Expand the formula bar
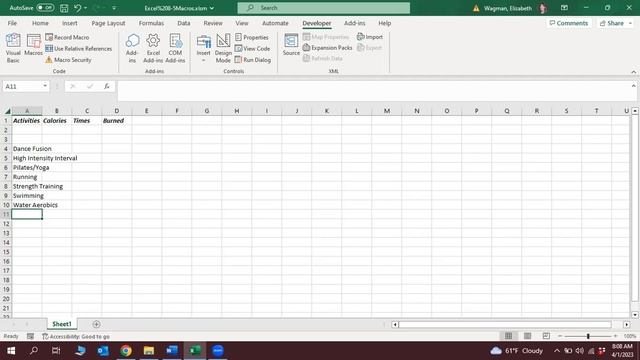 (x=633, y=86)
